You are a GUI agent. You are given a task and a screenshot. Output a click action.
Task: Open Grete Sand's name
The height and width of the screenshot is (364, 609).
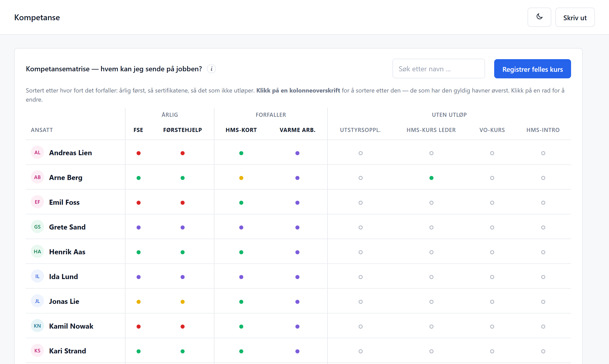[67, 227]
